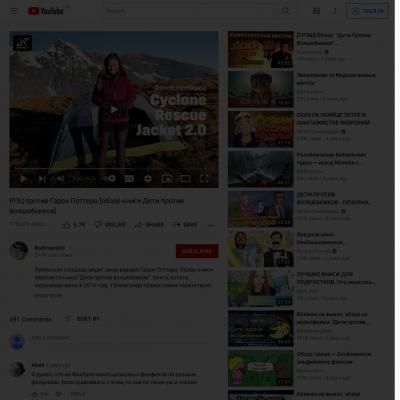Click the Sign In button
Screen dimensions: 400x400
coord(367,11)
